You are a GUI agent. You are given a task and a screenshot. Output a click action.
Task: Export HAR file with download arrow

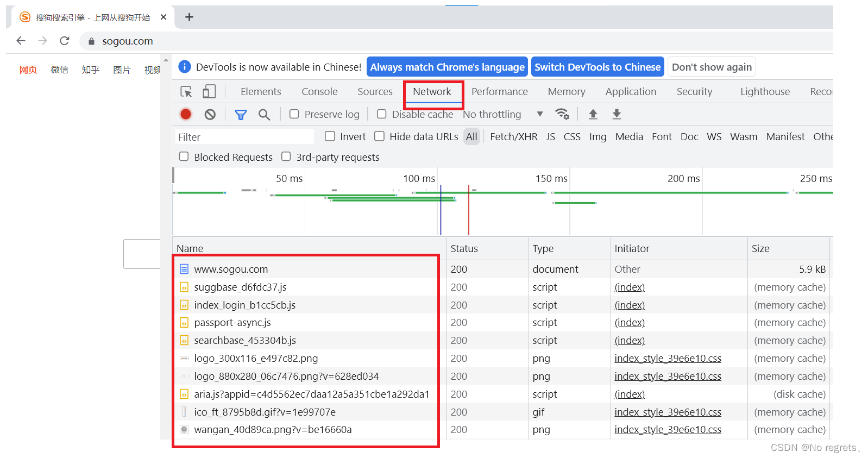(617, 114)
